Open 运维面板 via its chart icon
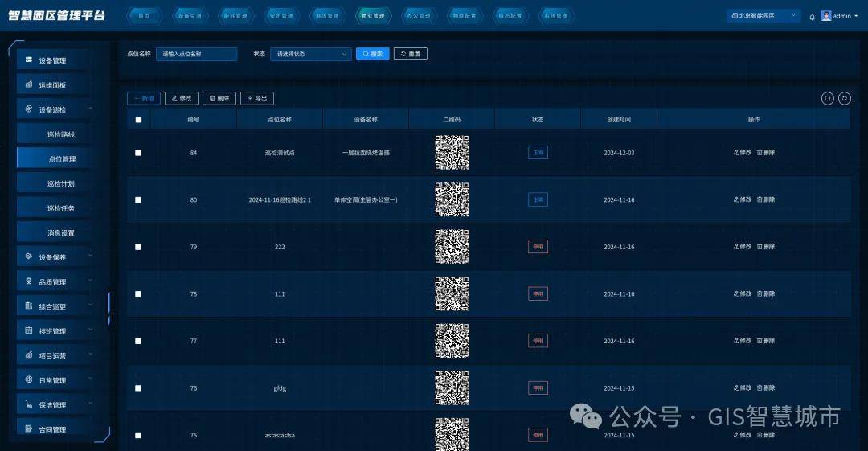Viewport: 868px width, 451px height. (x=29, y=84)
